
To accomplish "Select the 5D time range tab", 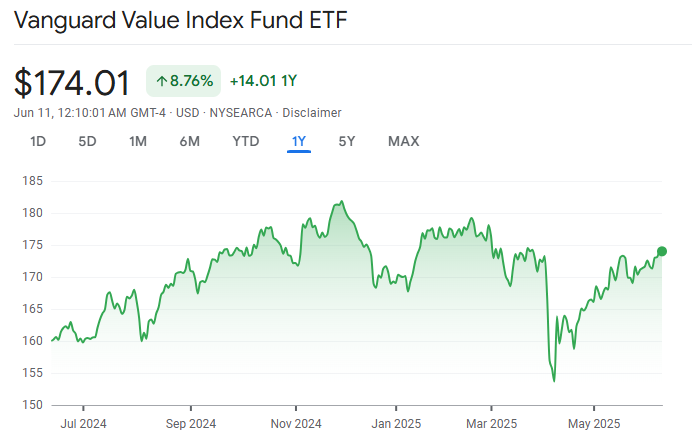I will (87, 141).
